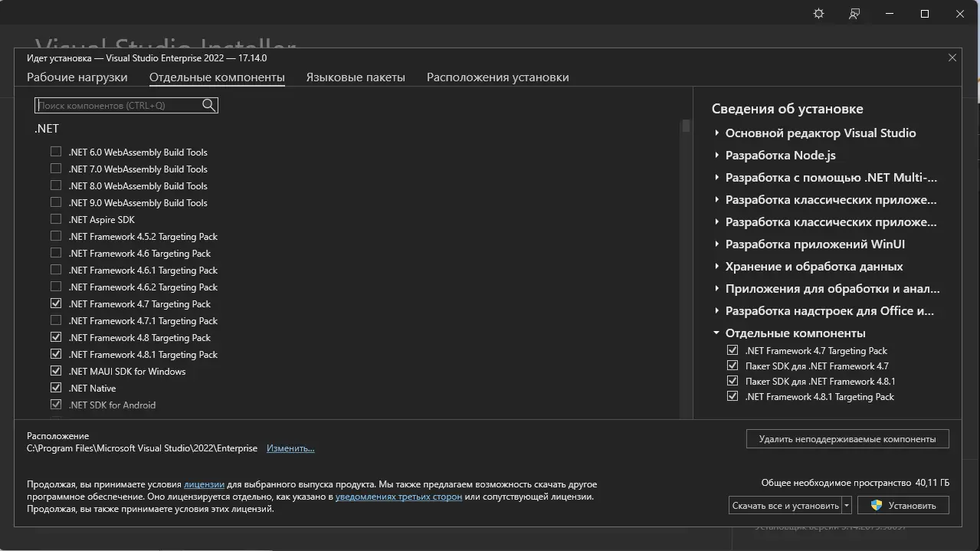The height and width of the screenshot is (551, 980).
Task: Click the feedback icon in title bar
Action: click(x=854, y=14)
